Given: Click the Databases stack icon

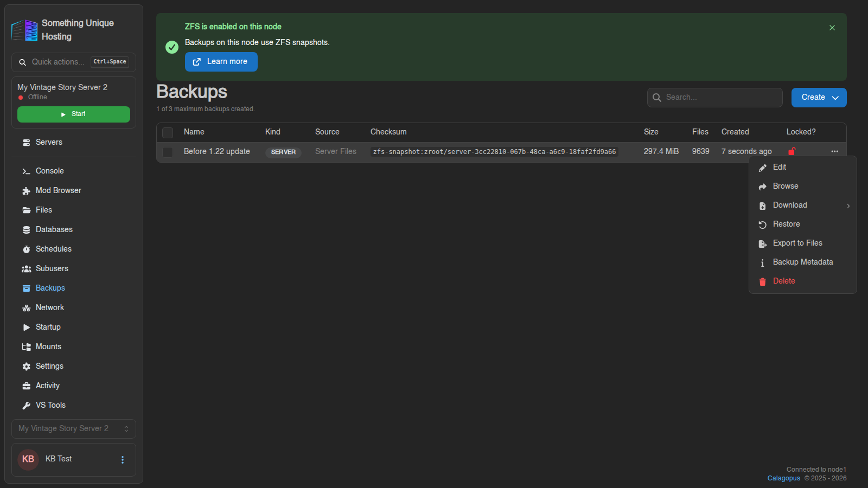Looking at the screenshot, I should 26,230.
